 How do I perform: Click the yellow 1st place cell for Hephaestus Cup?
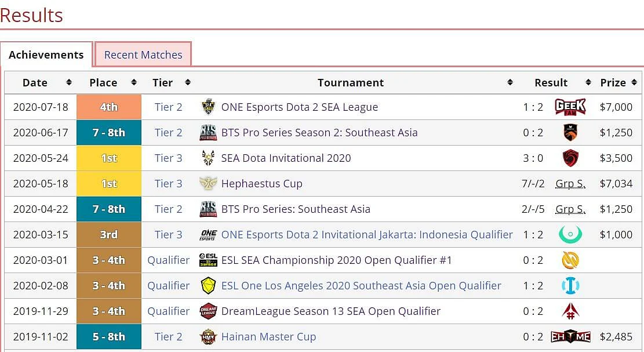(x=109, y=183)
